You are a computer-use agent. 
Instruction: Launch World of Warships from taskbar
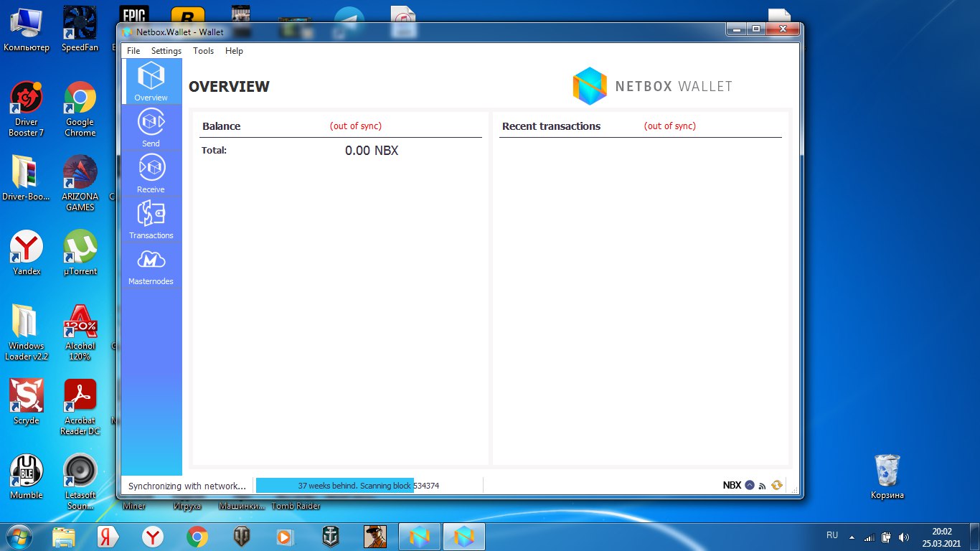coord(331,537)
